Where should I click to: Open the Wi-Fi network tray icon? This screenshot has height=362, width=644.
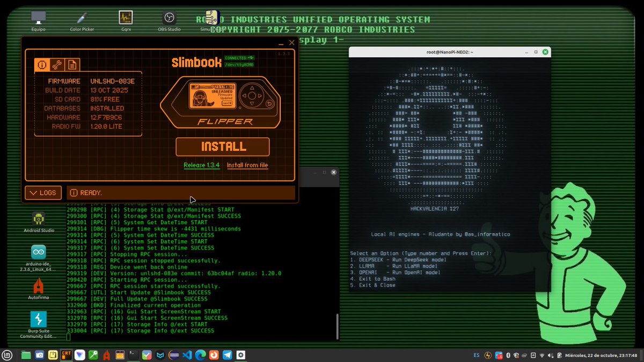(541, 356)
